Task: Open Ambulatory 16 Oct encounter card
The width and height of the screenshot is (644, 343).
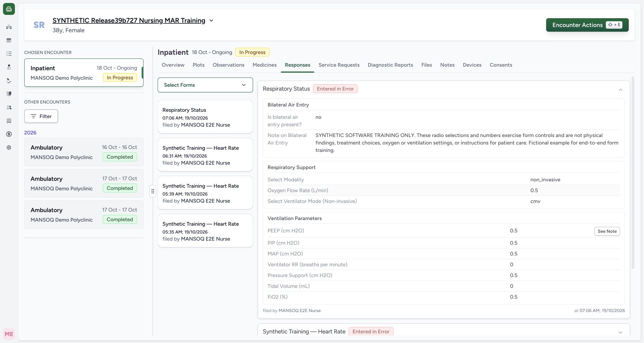Action: tap(84, 152)
